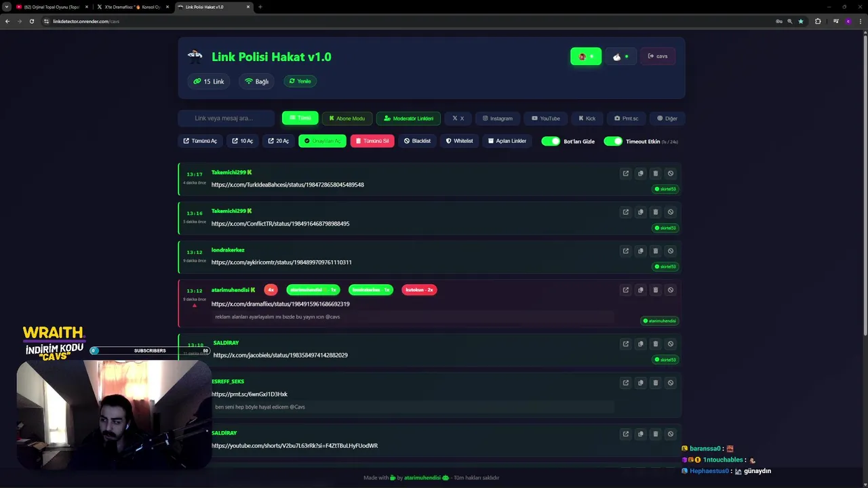
Task: Bookmark this page with the star icon
Action: point(801,21)
